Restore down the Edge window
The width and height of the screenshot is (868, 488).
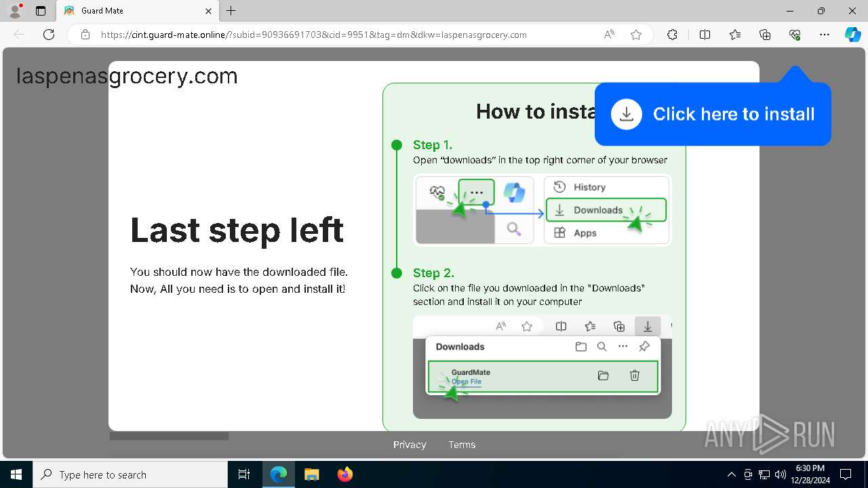click(821, 11)
